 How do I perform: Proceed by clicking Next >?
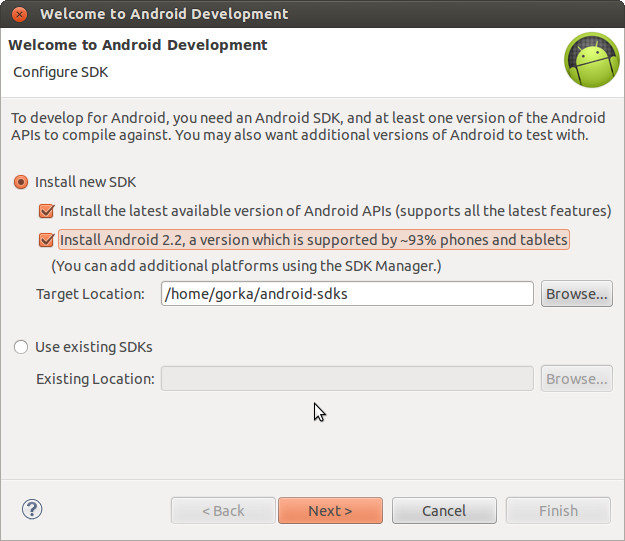point(330,511)
